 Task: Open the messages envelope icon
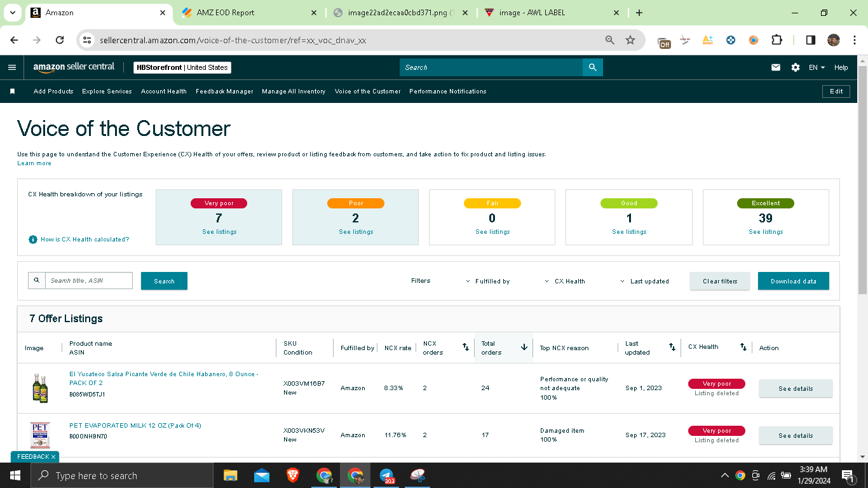point(775,67)
